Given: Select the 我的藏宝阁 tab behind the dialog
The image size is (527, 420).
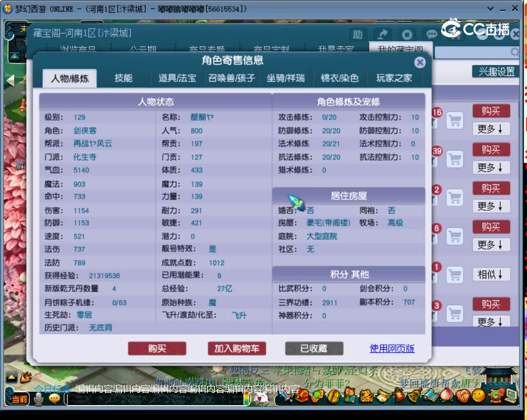Looking at the screenshot, I should click(x=400, y=48).
